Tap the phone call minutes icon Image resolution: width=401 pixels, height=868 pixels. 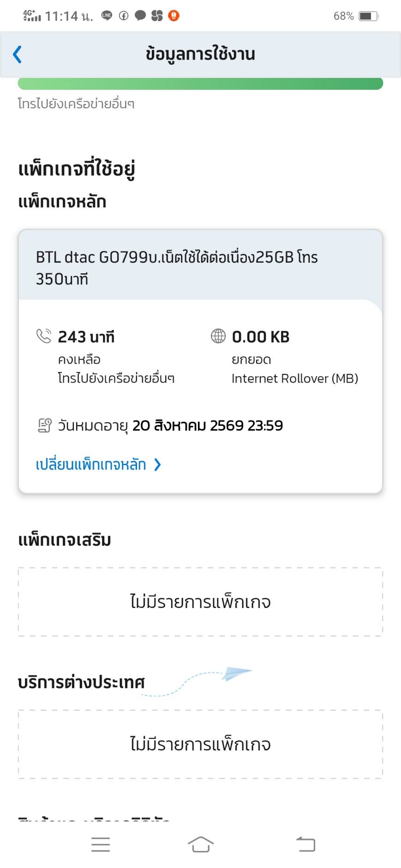tap(44, 336)
